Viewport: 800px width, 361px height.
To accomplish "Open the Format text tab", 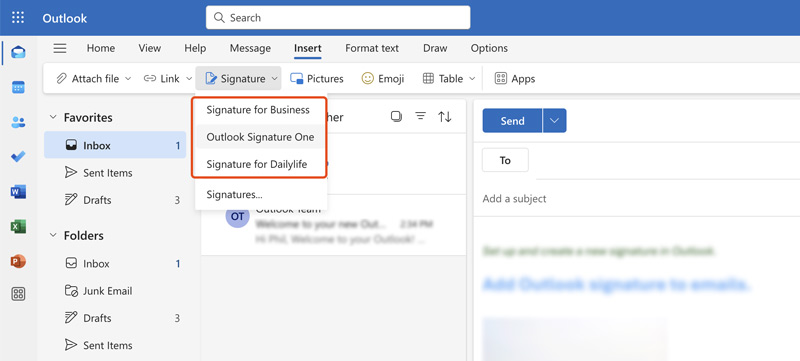I will point(372,48).
